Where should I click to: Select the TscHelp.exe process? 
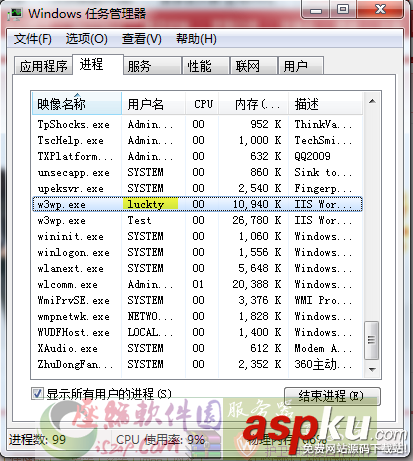(197, 140)
